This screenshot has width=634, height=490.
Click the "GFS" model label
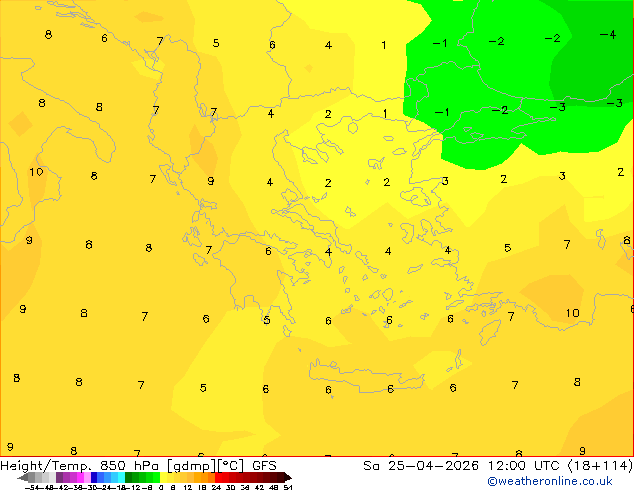tap(264, 466)
